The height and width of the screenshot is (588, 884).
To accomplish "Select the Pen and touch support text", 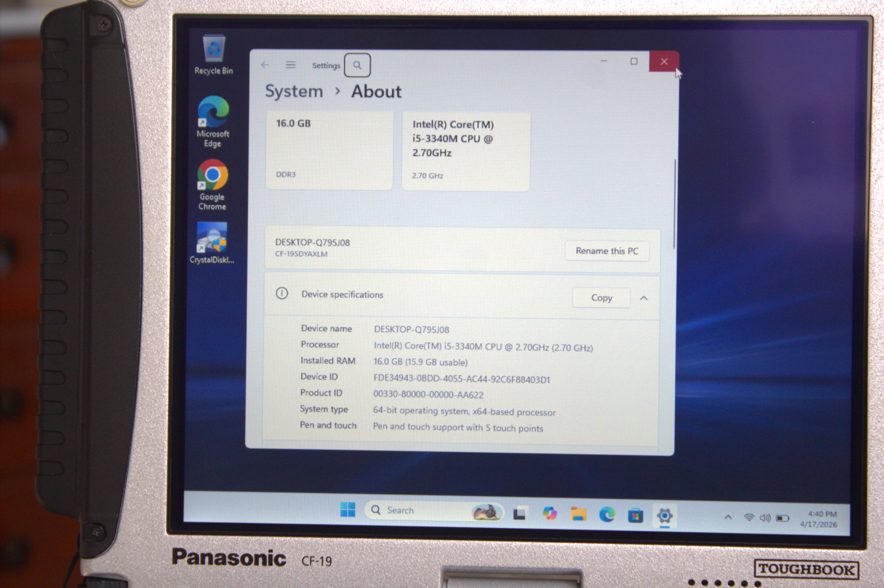I will 458,427.
